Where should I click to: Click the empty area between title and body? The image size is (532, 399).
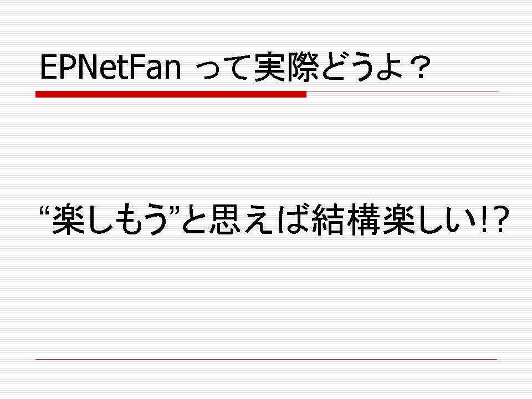[266, 149]
